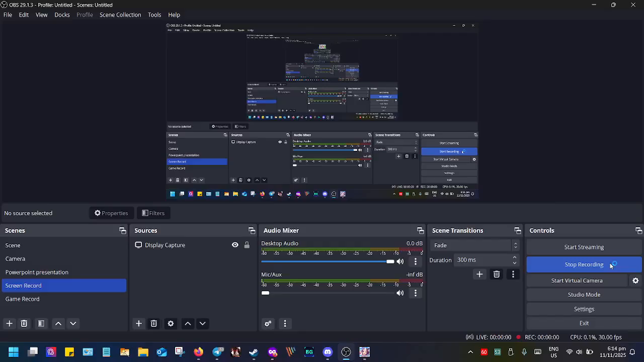The image size is (644, 362).
Task: Move the source up in the Sources list
Action: 188,324
